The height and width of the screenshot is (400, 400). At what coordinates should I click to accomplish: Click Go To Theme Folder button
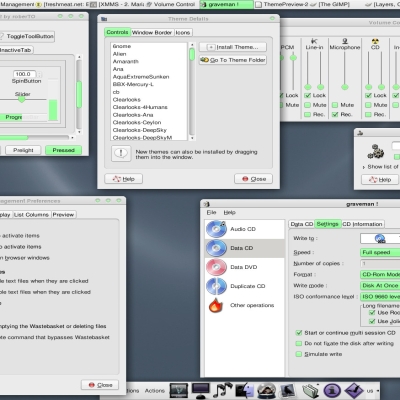point(233,60)
